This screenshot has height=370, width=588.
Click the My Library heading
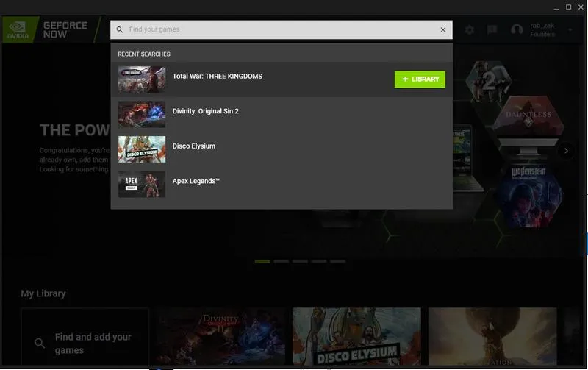pos(43,293)
